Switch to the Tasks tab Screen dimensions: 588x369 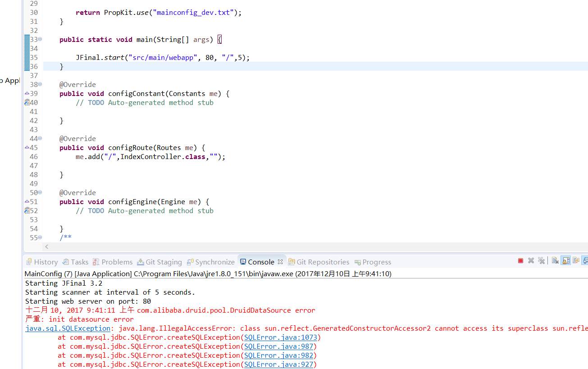click(x=75, y=262)
